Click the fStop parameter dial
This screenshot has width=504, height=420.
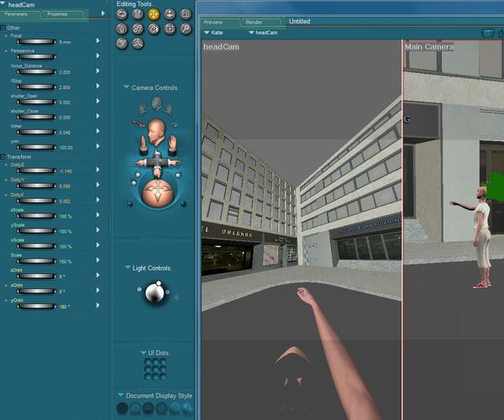click(36, 87)
